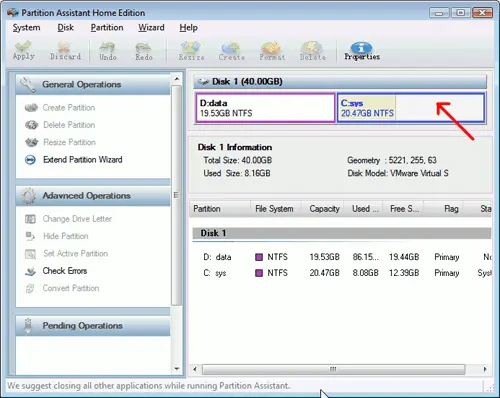500x398 pixels.
Task: Click the Hide Partition icon
Action: [30, 236]
